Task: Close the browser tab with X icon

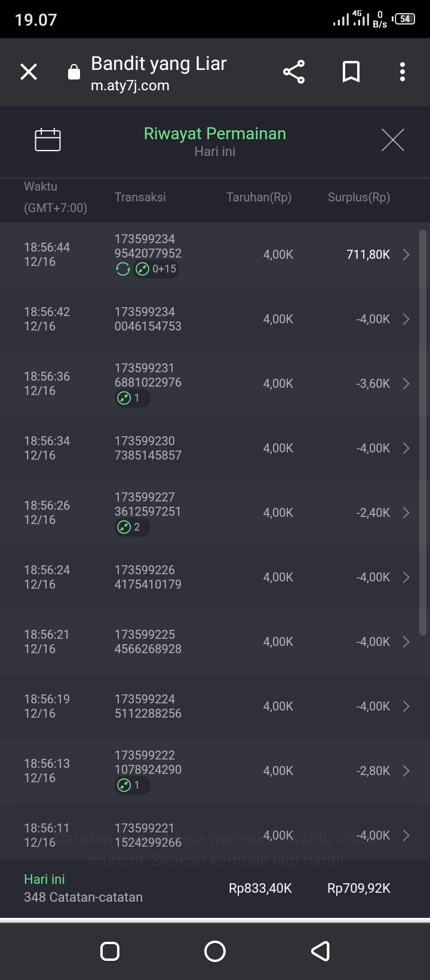Action: (29, 72)
